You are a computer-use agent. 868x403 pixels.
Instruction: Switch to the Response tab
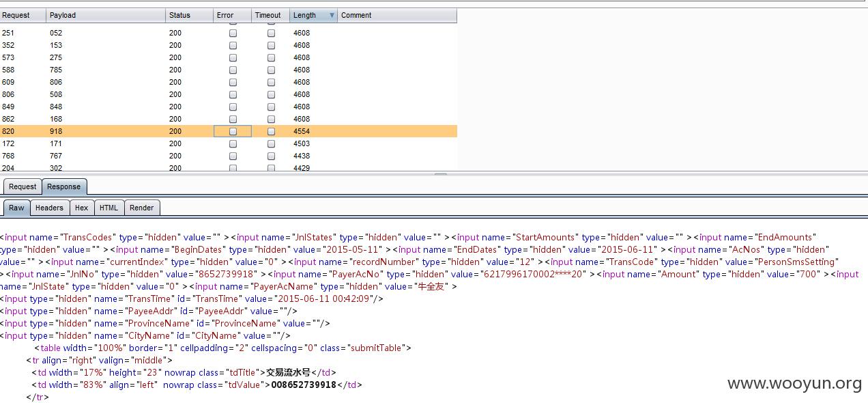(63, 186)
